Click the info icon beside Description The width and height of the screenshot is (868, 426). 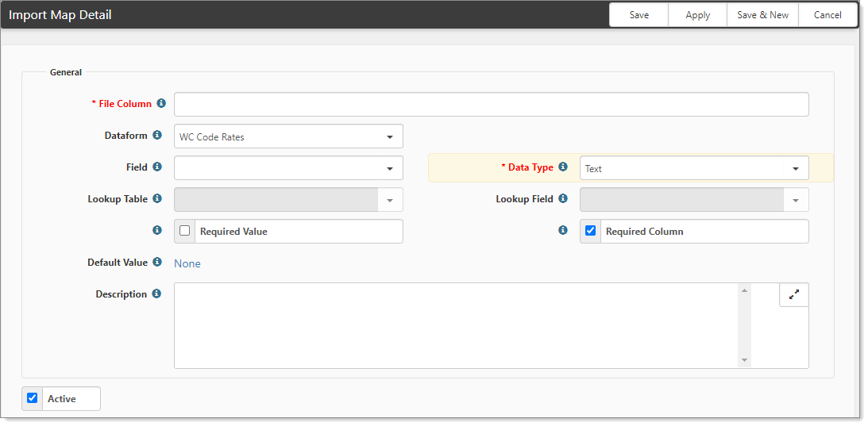pos(157,294)
